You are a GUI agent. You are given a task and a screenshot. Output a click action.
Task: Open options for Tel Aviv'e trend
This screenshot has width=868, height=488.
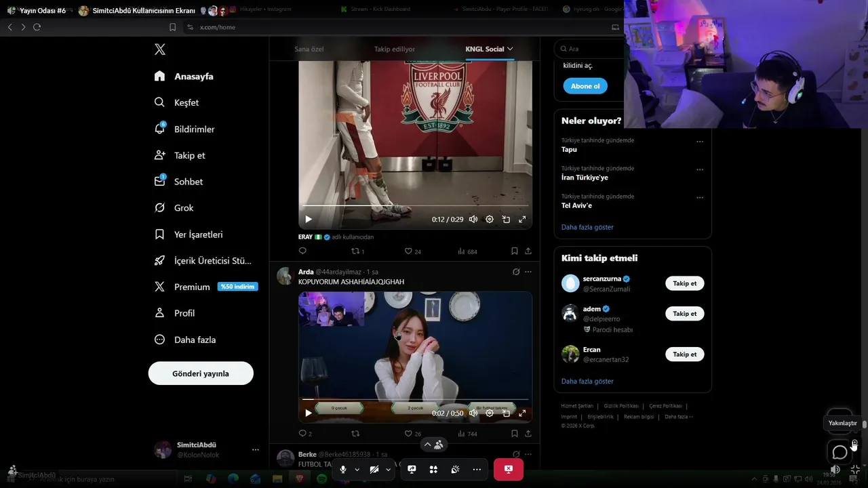(700, 197)
